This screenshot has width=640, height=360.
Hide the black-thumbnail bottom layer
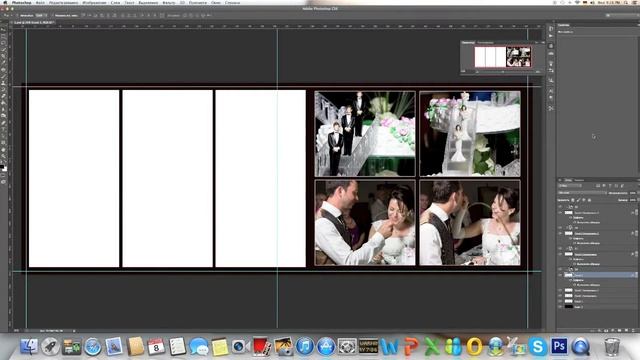tap(560, 307)
